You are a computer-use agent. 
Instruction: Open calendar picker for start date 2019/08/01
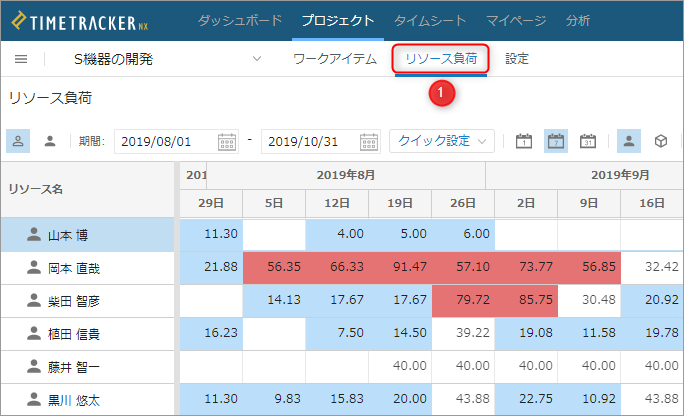pyautogui.click(x=227, y=142)
